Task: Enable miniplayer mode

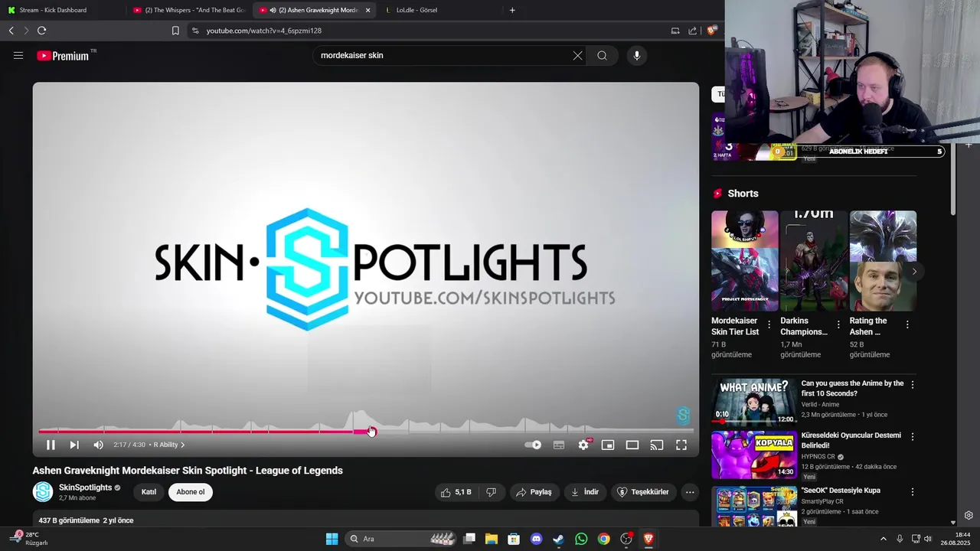Action: click(608, 445)
